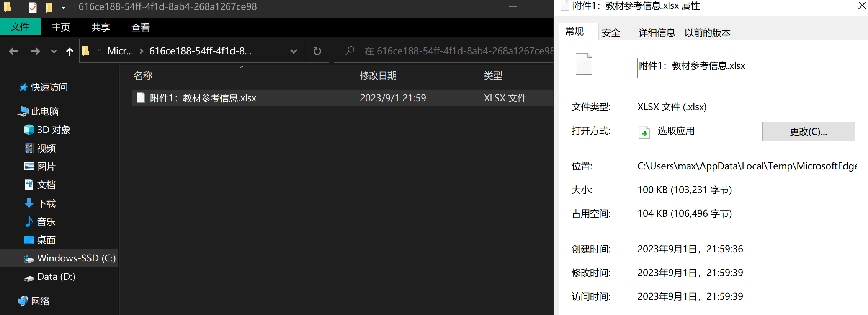The image size is (868, 315).
Task: Select 此电脑 in the navigation pane
Action: (38, 111)
